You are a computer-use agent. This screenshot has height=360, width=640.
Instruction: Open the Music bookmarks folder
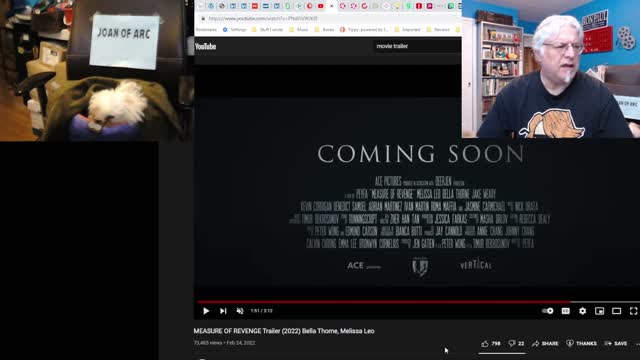(x=299, y=29)
